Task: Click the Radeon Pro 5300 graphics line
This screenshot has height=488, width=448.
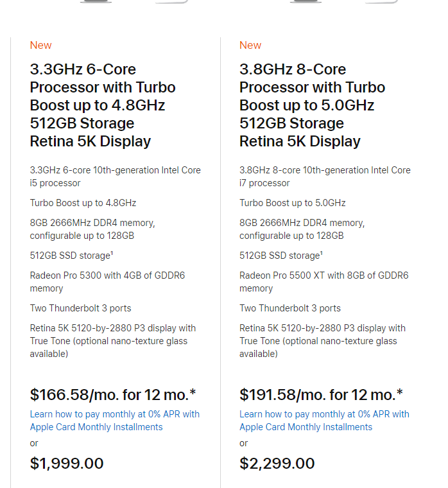Action: (107, 282)
